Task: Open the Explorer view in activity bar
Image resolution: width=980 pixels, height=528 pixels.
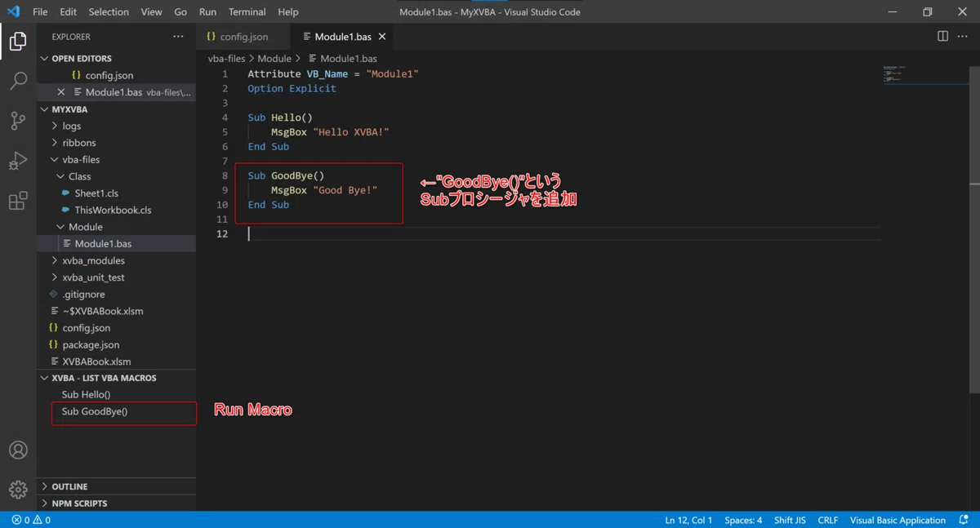Action: 18,41
